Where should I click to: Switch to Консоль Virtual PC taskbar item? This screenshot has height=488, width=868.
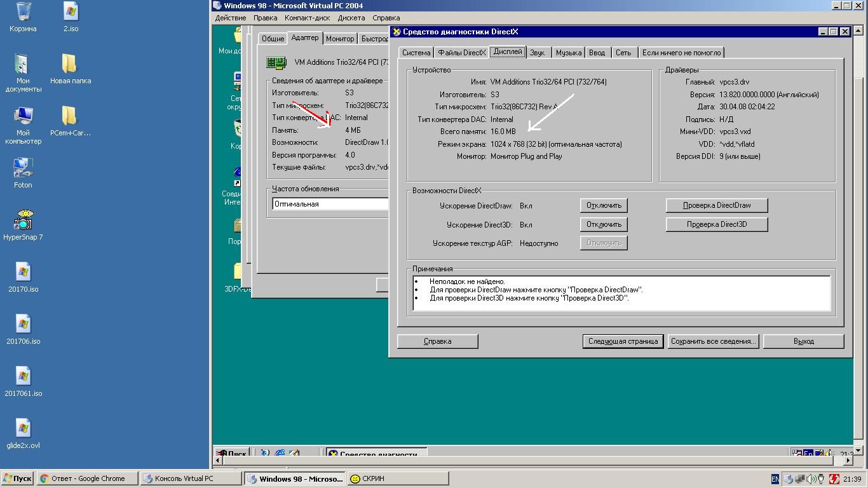click(x=191, y=478)
